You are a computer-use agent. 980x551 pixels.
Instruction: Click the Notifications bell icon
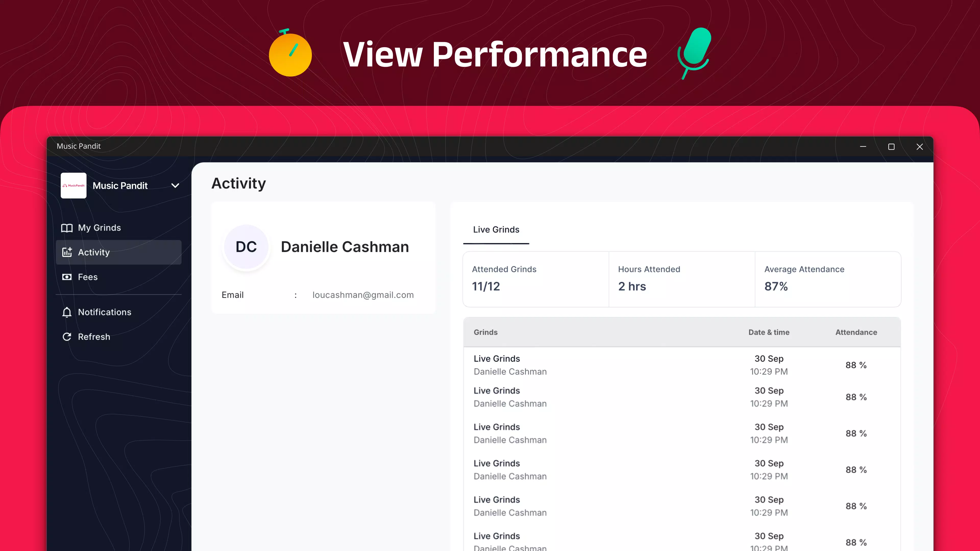click(x=67, y=312)
